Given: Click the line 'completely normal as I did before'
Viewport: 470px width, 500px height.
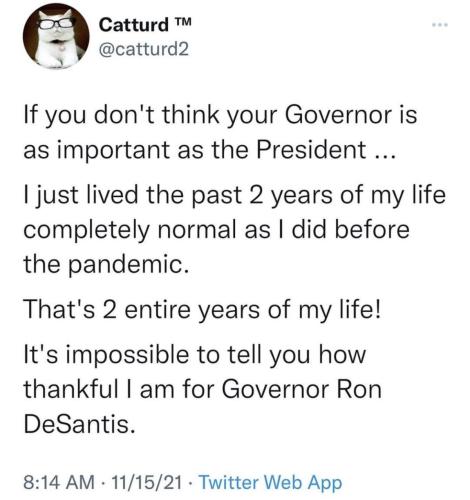Looking at the screenshot, I should tap(216, 230).
